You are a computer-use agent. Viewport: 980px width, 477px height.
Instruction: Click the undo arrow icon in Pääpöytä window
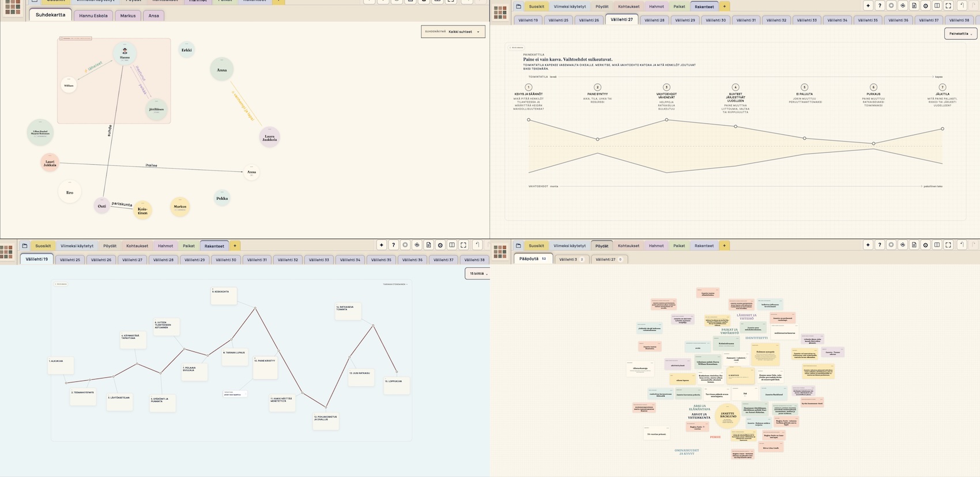pyautogui.click(x=961, y=245)
